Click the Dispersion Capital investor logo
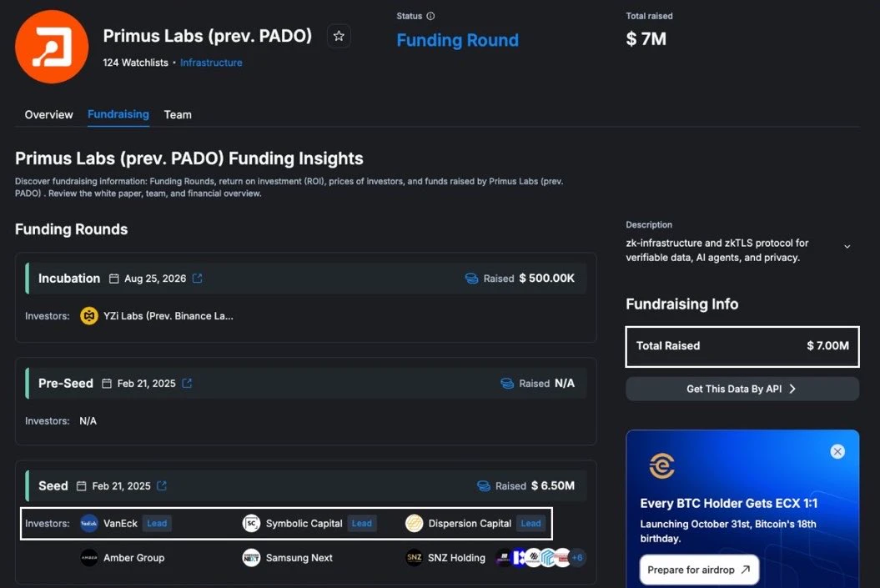Screen dimensions: 880x588 [x=415, y=524]
